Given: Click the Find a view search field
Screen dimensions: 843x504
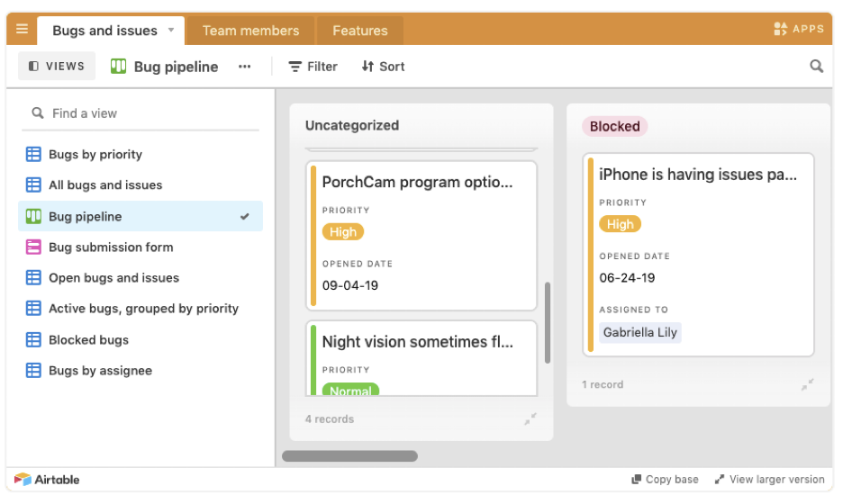Looking at the screenshot, I should [140, 113].
